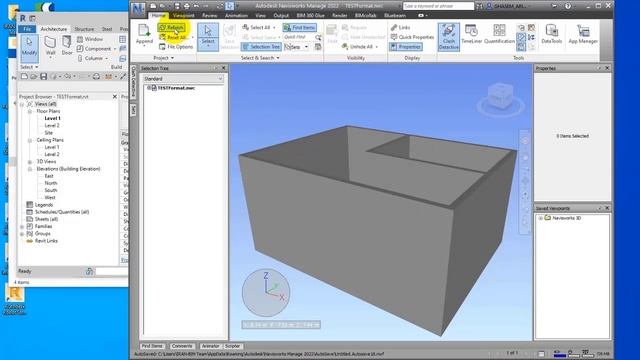Screen dimensions: 640x360
Task: Toggle Clash Detective tool
Action: pyautogui.click(x=449, y=37)
